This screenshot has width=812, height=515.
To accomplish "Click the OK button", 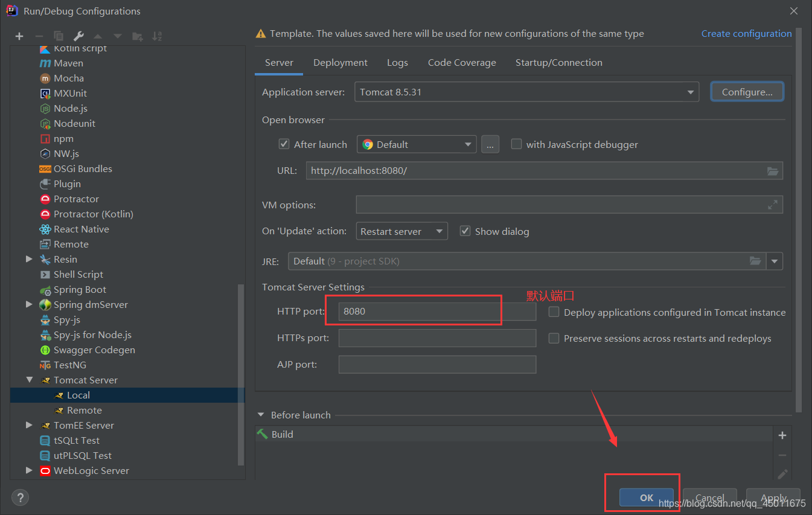I will tap(647, 497).
